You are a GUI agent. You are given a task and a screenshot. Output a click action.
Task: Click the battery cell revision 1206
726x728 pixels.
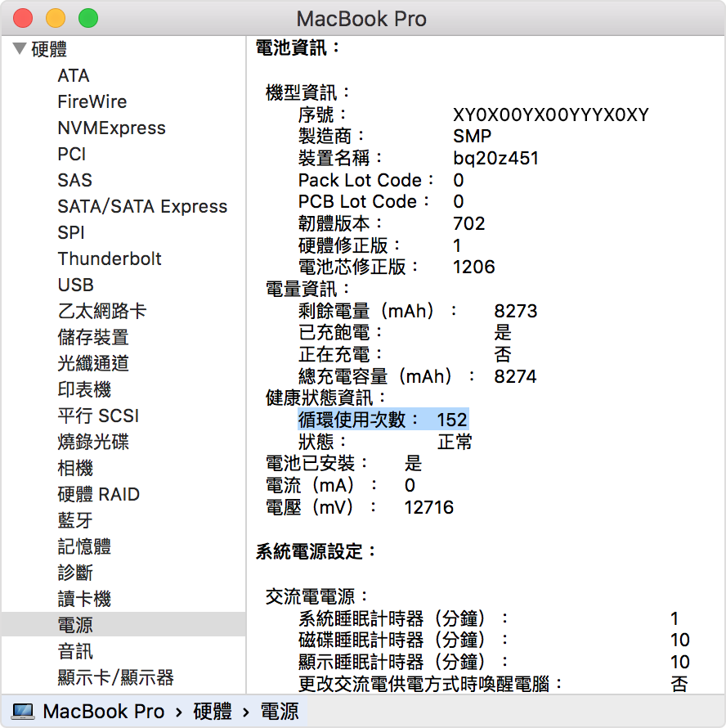pyautogui.click(x=473, y=267)
